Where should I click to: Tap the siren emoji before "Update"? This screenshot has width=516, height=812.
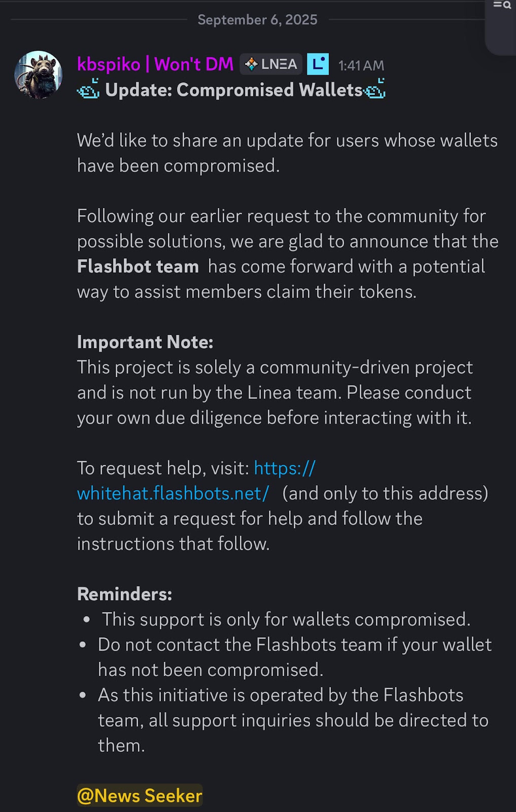click(x=88, y=90)
